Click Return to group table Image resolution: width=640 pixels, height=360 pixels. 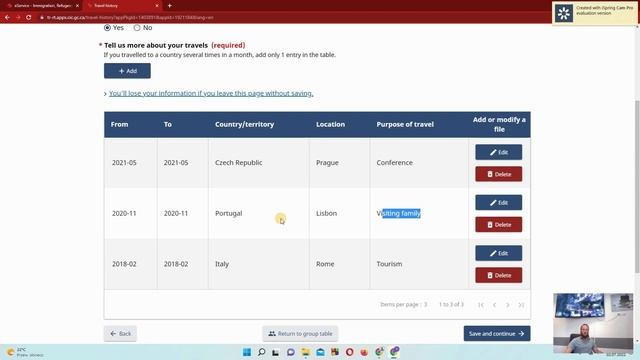point(300,333)
